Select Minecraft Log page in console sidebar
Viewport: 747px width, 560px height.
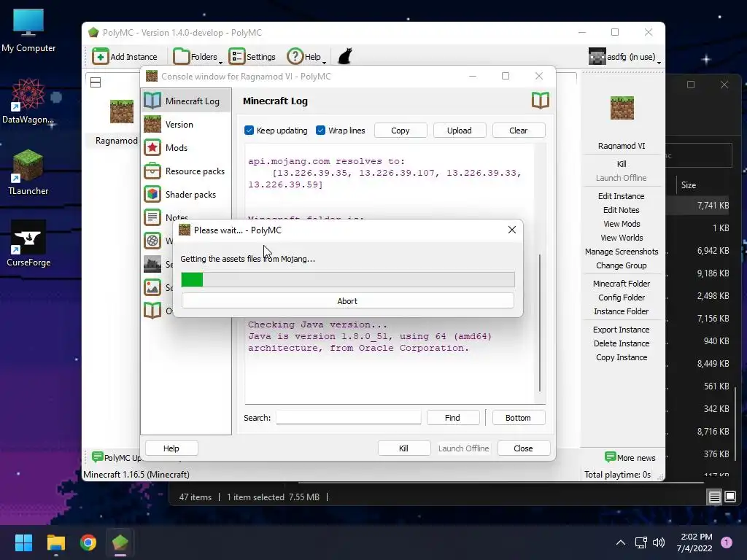(x=186, y=101)
